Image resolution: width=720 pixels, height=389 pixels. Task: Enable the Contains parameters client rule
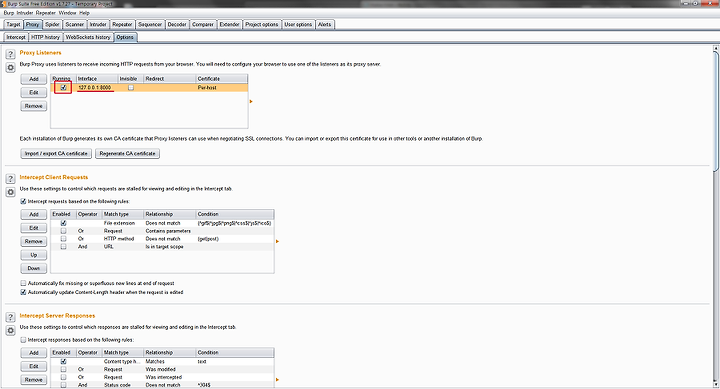point(63,231)
